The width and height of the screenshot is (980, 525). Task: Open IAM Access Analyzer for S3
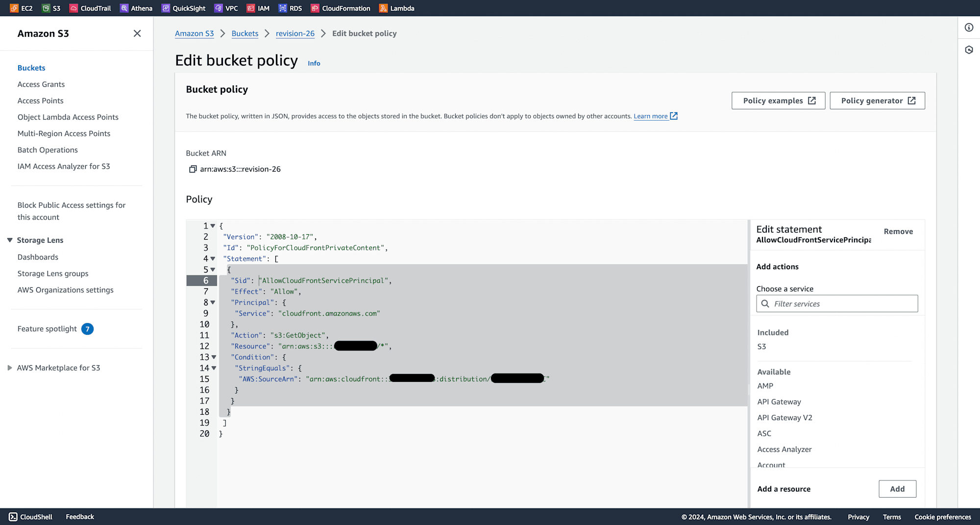[x=64, y=166]
